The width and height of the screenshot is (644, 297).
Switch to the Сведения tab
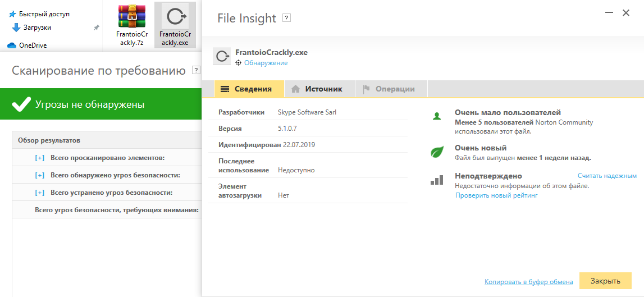coord(249,89)
